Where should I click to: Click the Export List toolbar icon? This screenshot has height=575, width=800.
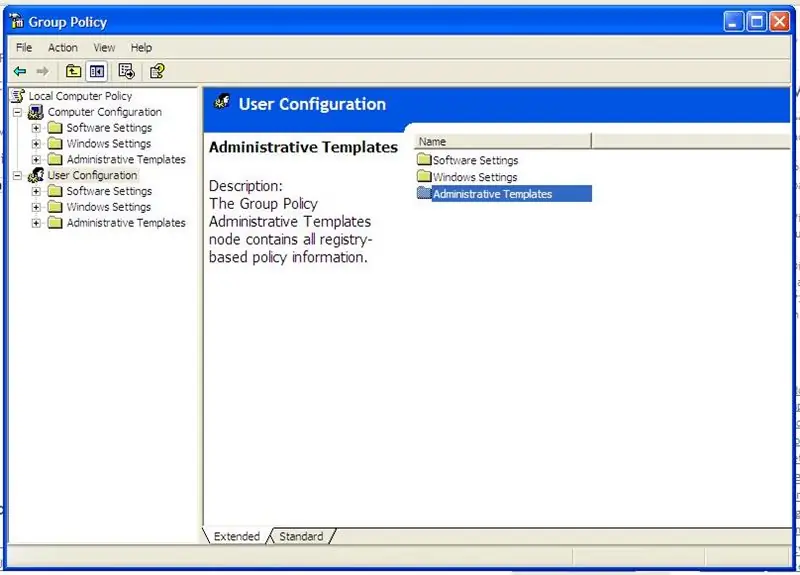coord(126,71)
